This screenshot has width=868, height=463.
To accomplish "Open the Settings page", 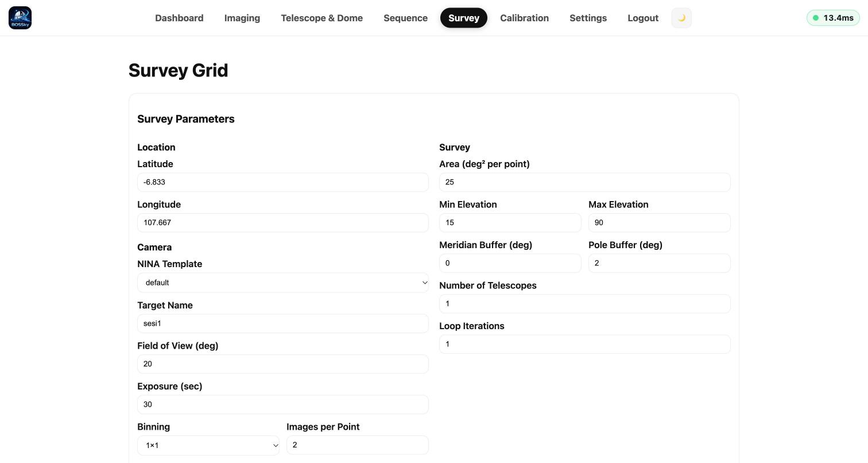I will [588, 18].
